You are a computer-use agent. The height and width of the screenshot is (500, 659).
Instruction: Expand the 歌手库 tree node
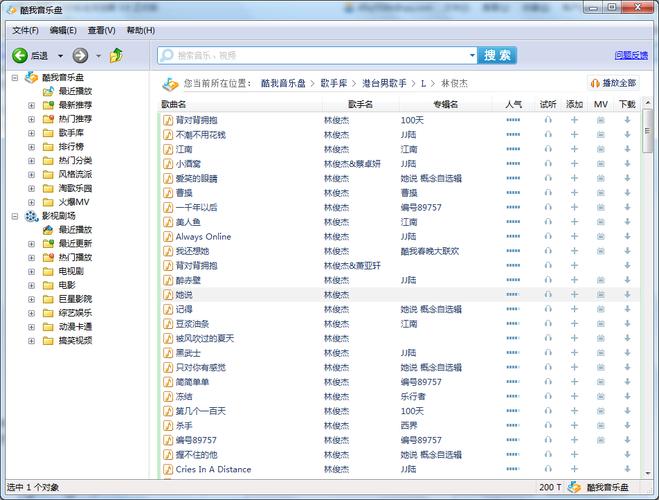(32, 133)
